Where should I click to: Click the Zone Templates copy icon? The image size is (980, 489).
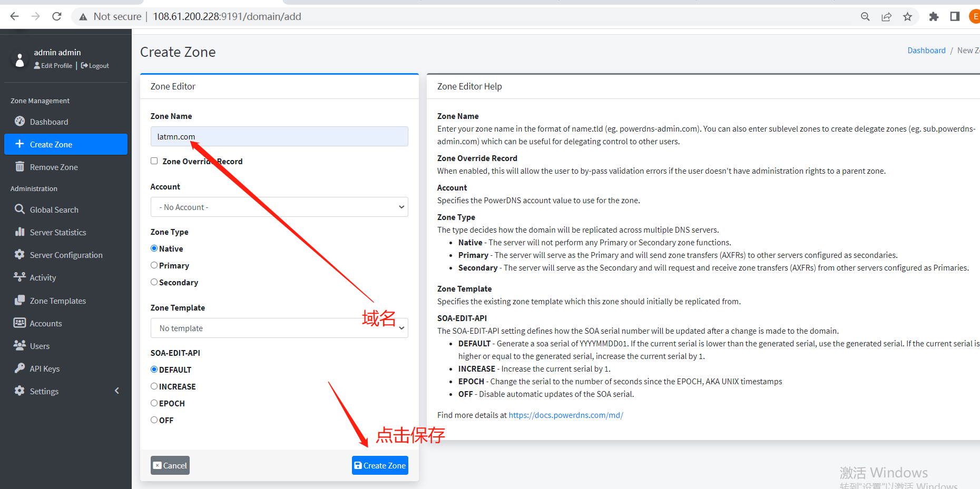click(x=19, y=301)
